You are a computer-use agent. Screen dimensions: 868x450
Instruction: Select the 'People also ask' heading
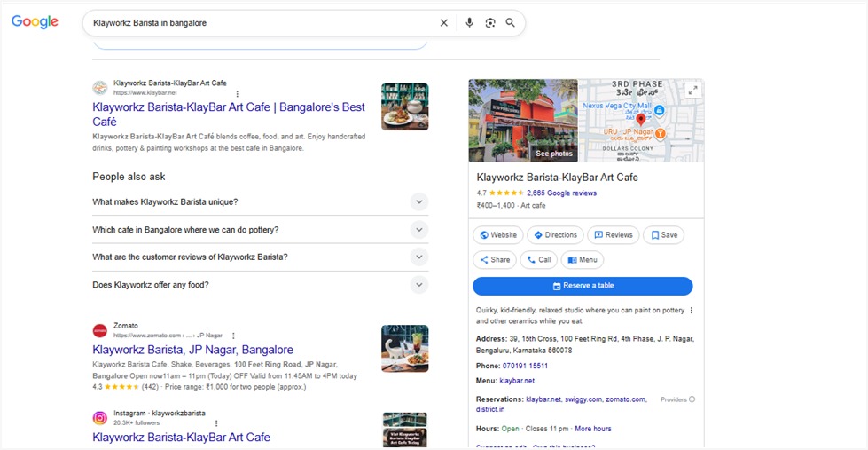click(x=129, y=177)
